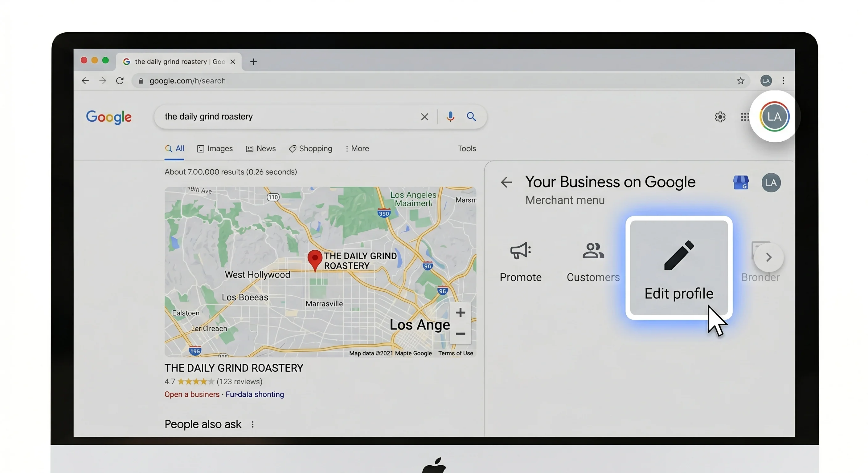Open the Chrome three-dot menu
The width and height of the screenshot is (868, 473).
pyautogui.click(x=783, y=81)
